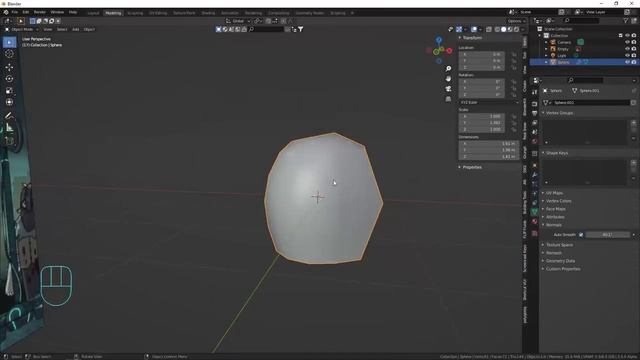Click the Location X value field
Viewport: 640px width, 360px height.
[x=482, y=54]
